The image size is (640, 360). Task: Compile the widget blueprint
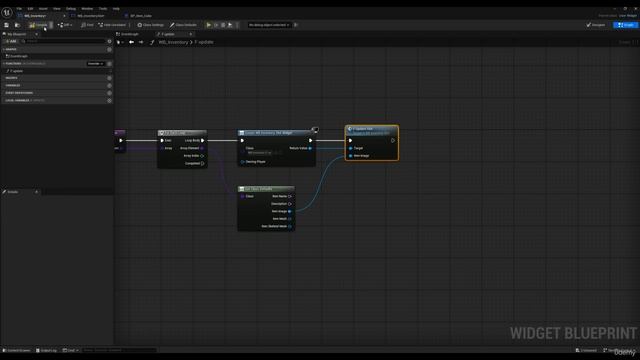point(38,25)
